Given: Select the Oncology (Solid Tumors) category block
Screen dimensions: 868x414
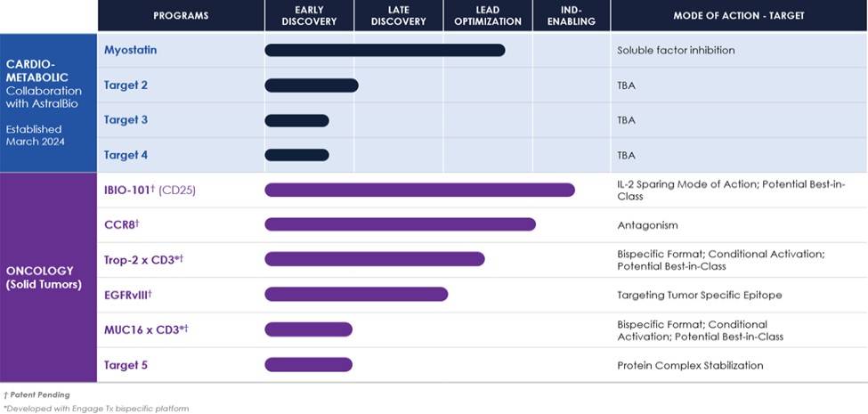Looking at the screenshot, I should (48, 278).
